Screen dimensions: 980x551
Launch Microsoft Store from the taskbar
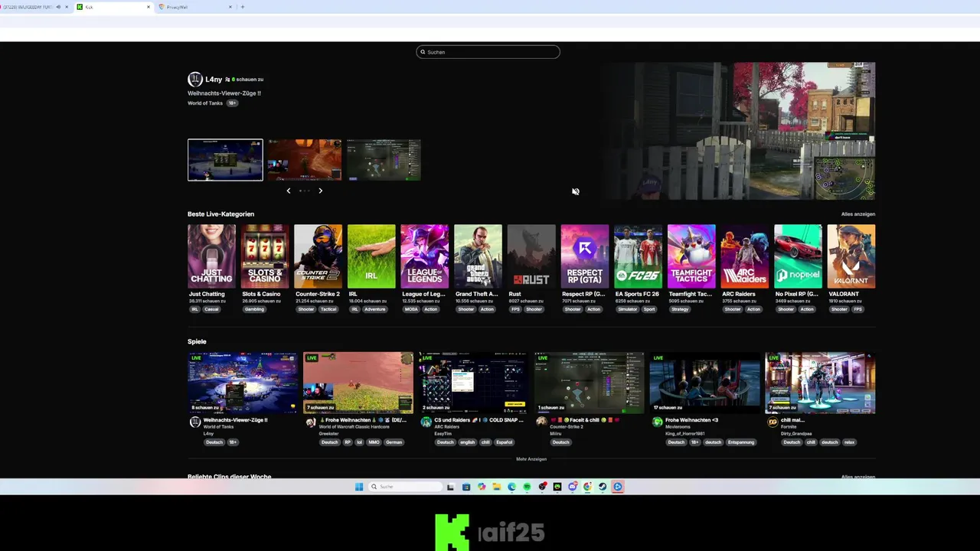point(466,487)
